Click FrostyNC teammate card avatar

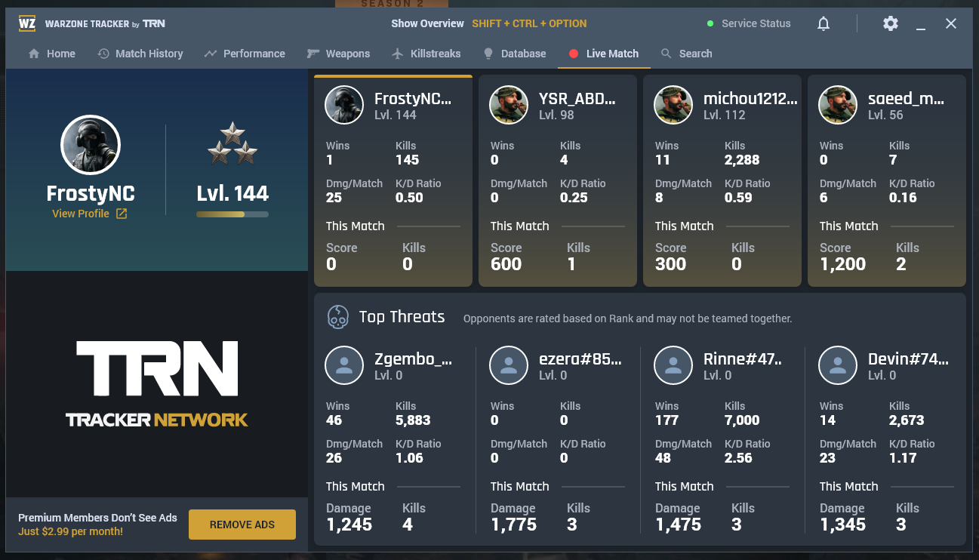(x=344, y=105)
